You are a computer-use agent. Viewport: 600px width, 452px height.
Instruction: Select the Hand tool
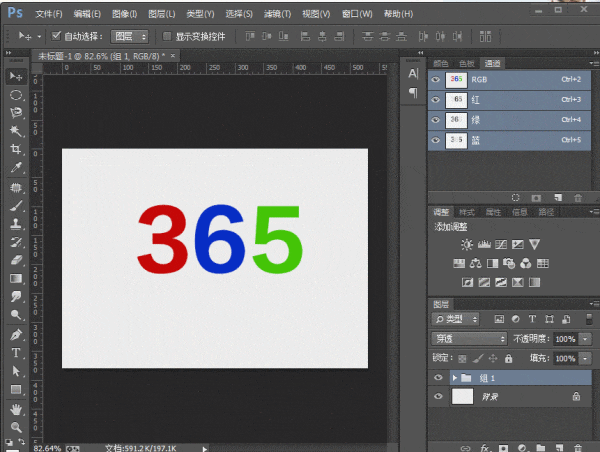16,408
